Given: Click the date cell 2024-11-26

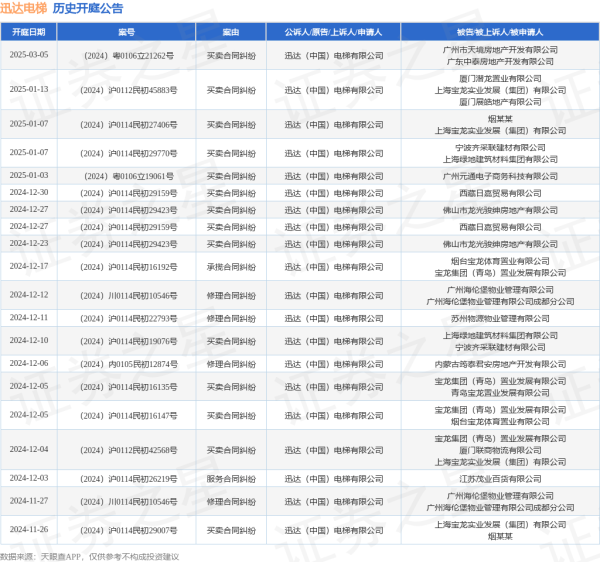Looking at the screenshot, I should [29, 529].
